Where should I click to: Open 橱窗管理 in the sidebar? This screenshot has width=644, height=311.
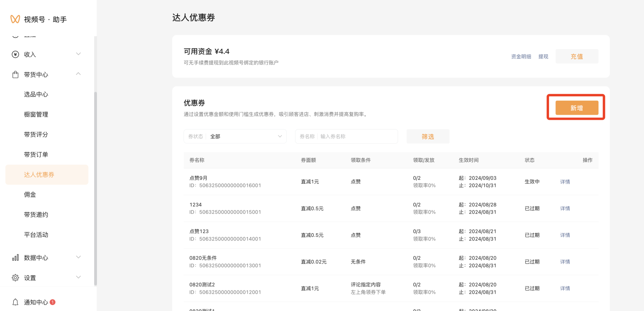[x=36, y=114]
